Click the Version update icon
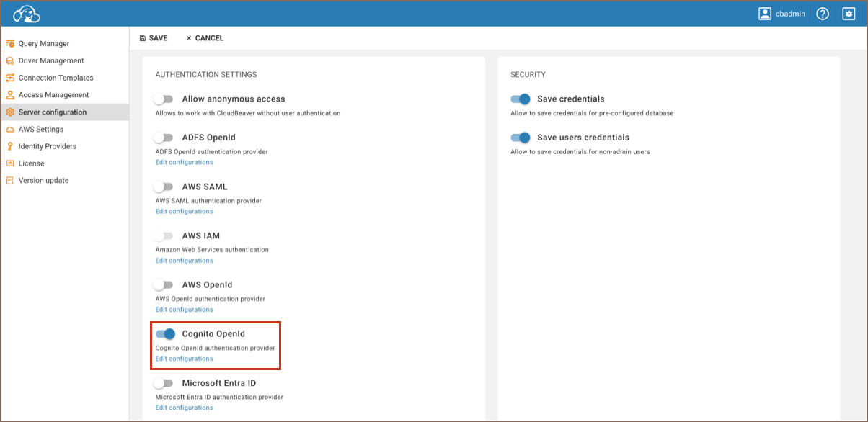Image resolution: width=868 pixels, height=422 pixels. [x=10, y=181]
